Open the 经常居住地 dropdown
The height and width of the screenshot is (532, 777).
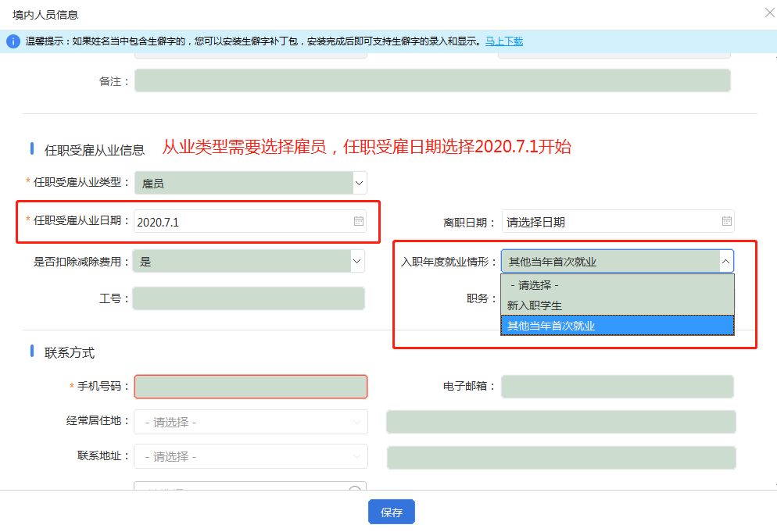pyautogui.click(x=251, y=422)
